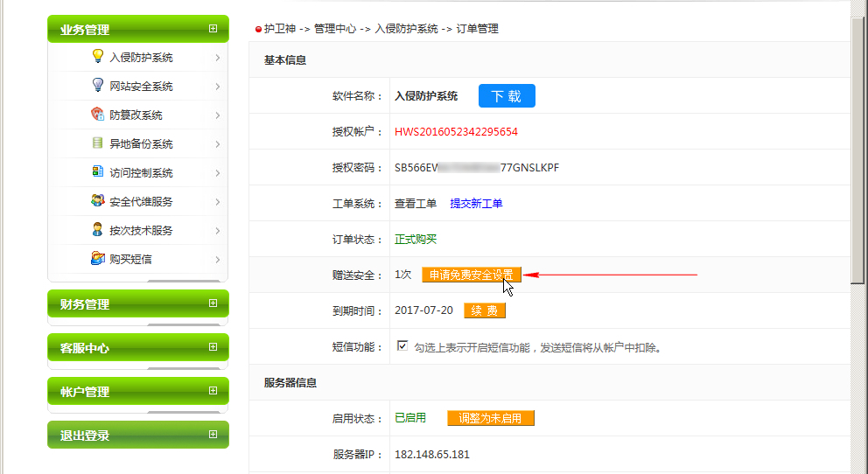Click the people icon beside 安全代维服务
The image size is (868, 474).
pyautogui.click(x=98, y=201)
